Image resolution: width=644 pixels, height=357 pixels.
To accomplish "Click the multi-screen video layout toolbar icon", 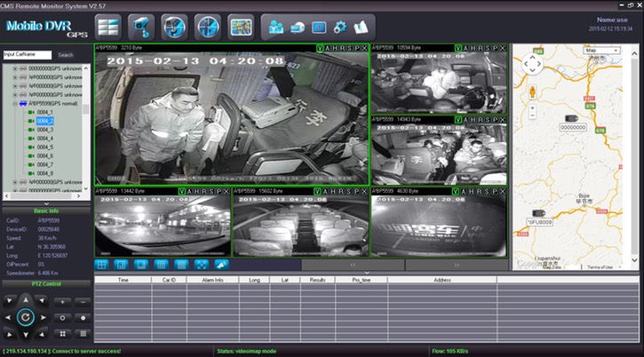I will pyautogui.click(x=108, y=25).
